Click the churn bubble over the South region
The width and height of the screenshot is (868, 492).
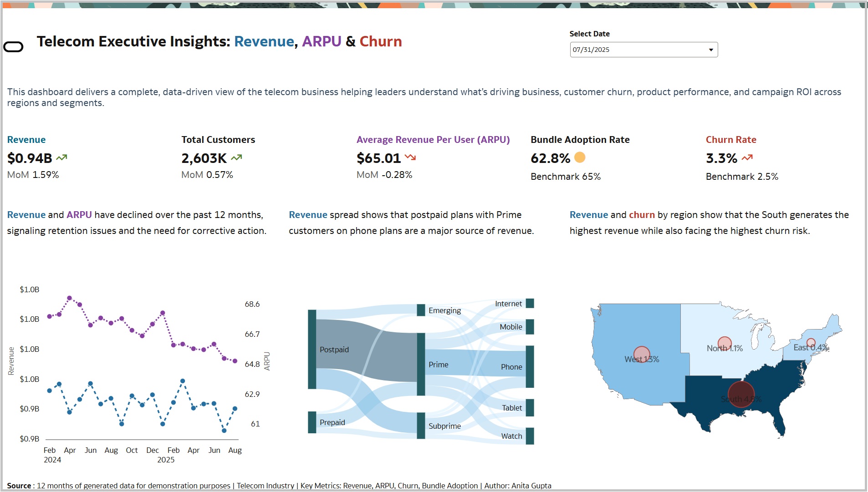coord(741,394)
